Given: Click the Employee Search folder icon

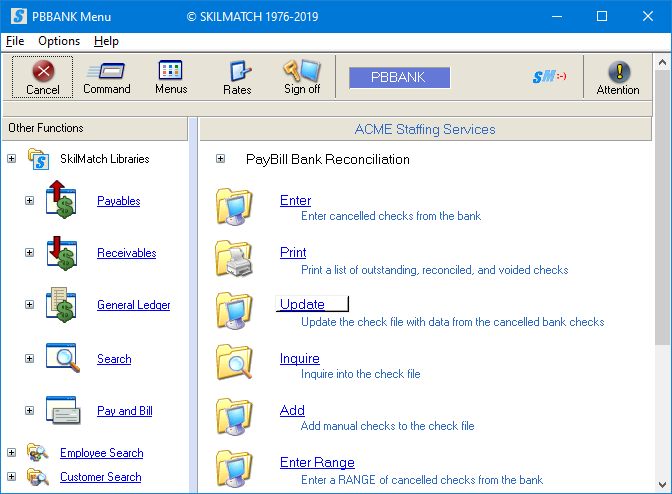Looking at the screenshot, I should point(38,452).
